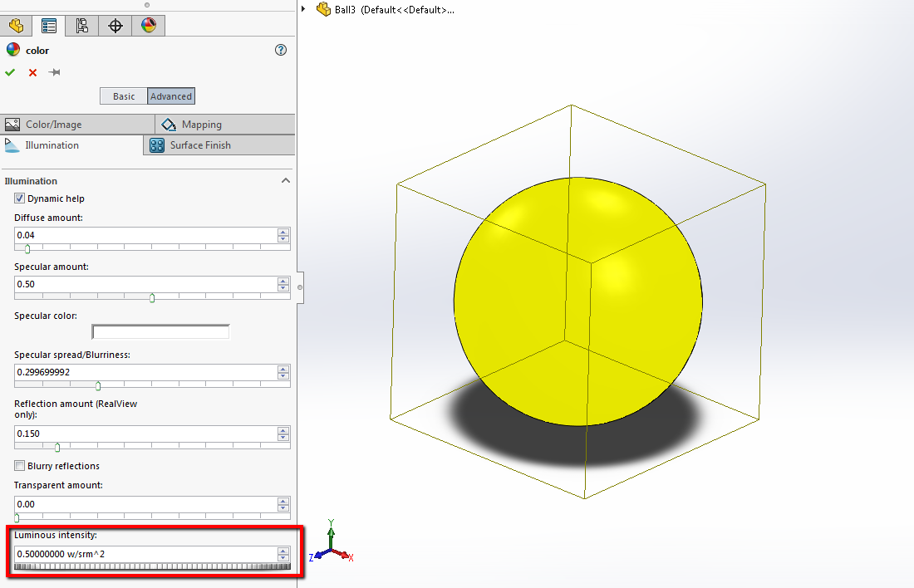Expand the Ball3 tree node arrow

303,9
